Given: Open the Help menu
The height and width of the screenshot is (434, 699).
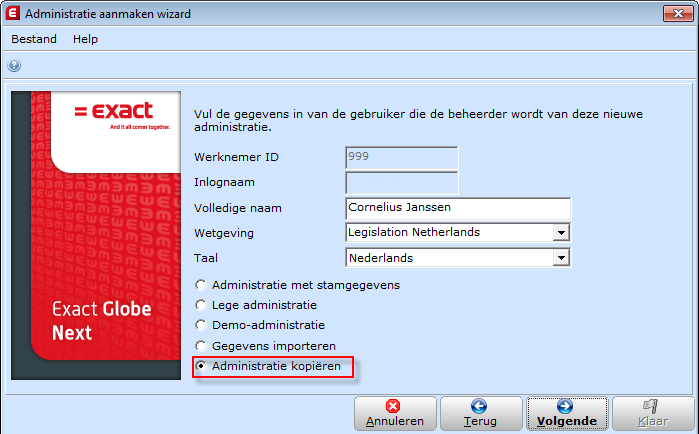Looking at the screenshot, I should click(85, 39).
